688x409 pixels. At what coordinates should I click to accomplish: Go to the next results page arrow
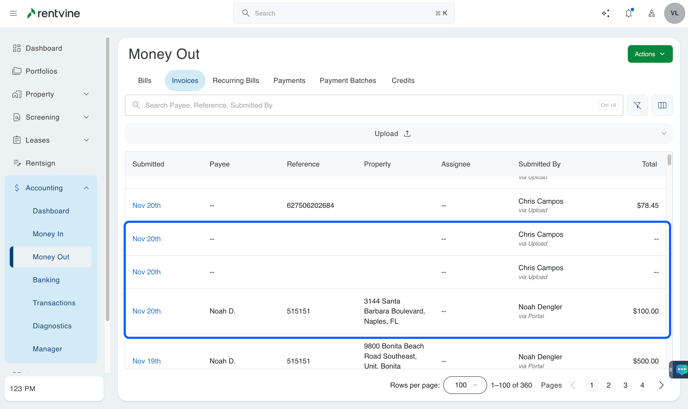[661, 385]
